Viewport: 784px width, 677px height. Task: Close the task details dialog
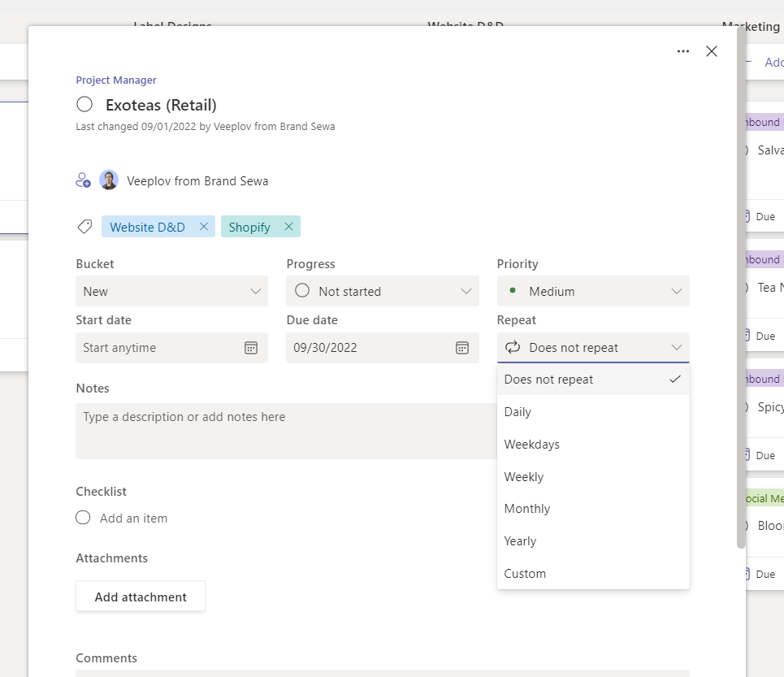pos(712,51)
